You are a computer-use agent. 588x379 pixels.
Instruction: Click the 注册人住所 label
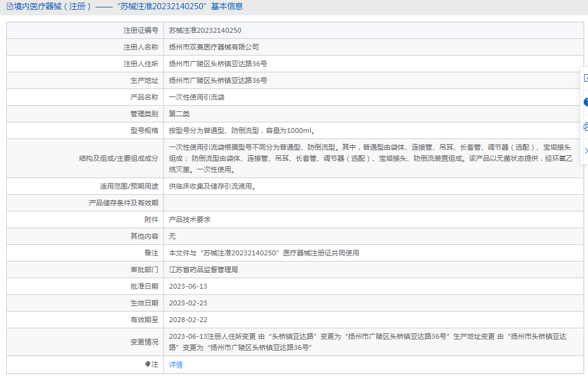pyautogui.click(x=141, y=64)
